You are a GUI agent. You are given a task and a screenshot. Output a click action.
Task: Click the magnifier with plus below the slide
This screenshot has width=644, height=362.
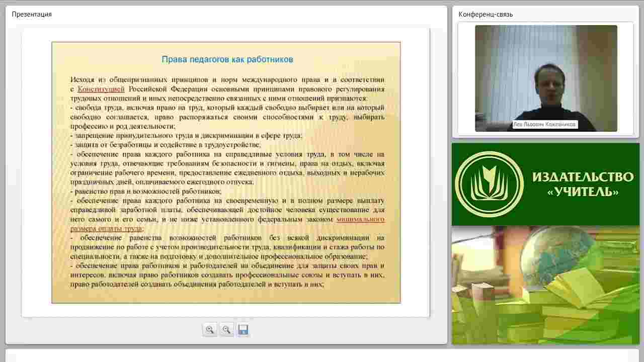(210, 329)
